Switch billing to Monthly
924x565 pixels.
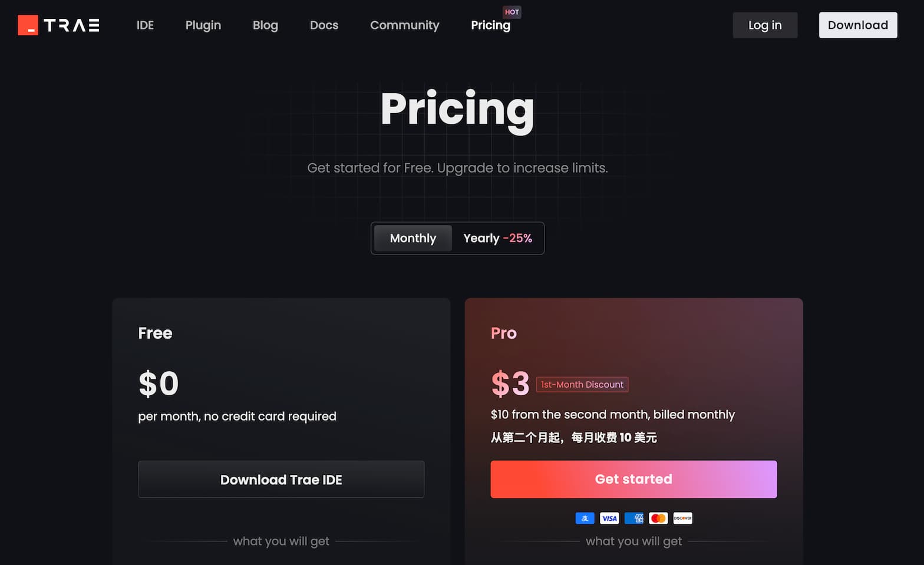(x=413, y=238)
